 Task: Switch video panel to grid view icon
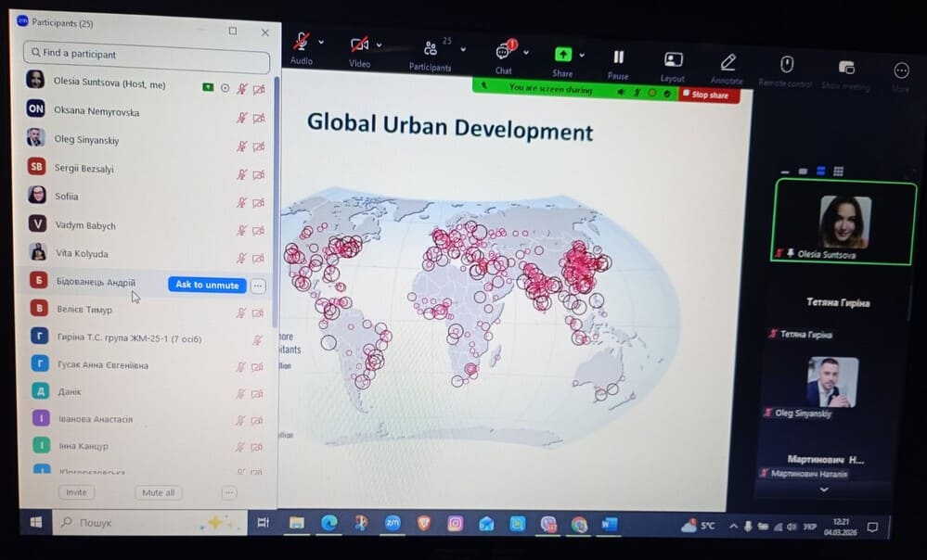839,171
